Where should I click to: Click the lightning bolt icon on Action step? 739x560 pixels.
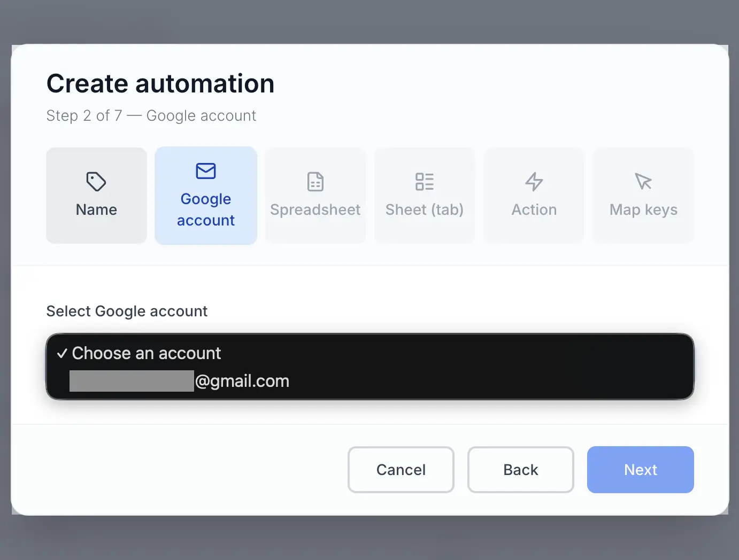click(534, 182)
